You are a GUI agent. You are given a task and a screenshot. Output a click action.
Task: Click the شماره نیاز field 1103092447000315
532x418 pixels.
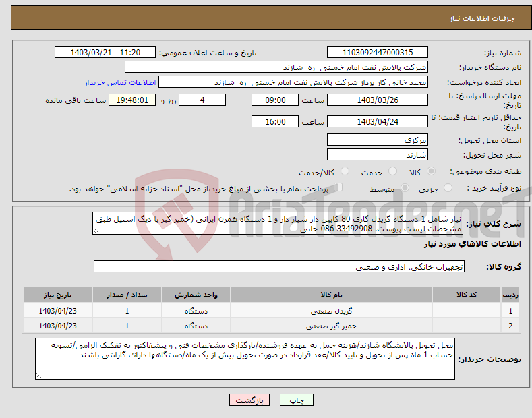click(378, 53)
